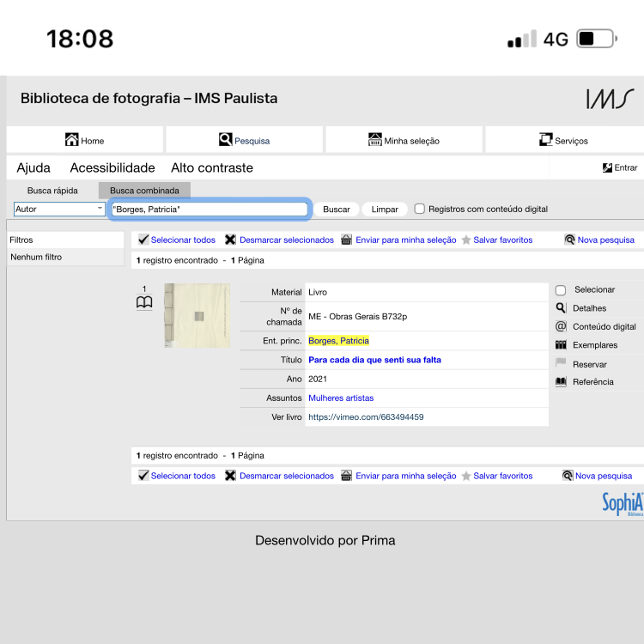Viewport: 644px width, 644px height.
Task: Open the Home menu tab
Action: point(85,140)
